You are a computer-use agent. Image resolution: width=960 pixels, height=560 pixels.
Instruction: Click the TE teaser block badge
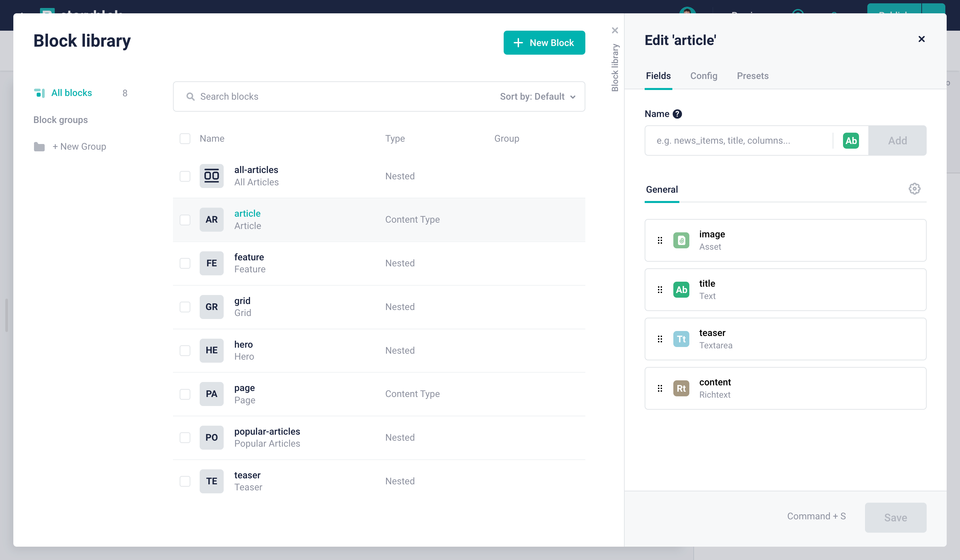pyautogui.click(x=211, y=481)
